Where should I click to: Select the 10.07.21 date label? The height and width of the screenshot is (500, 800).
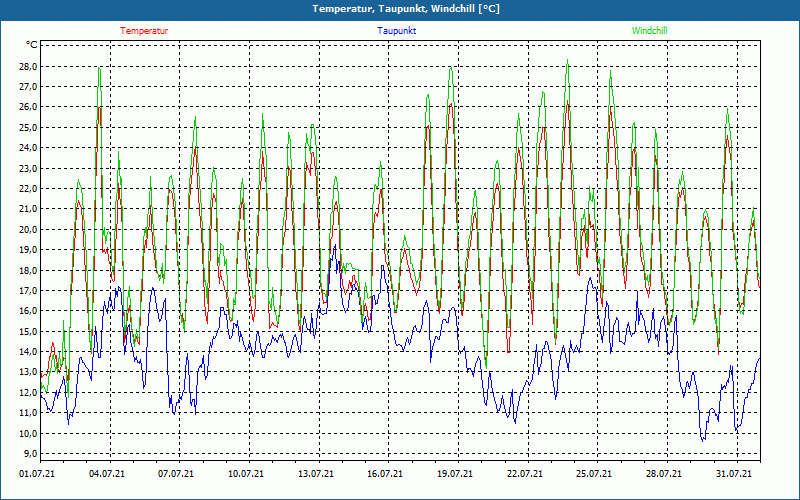pyautogui.click(x=246, y=475)
